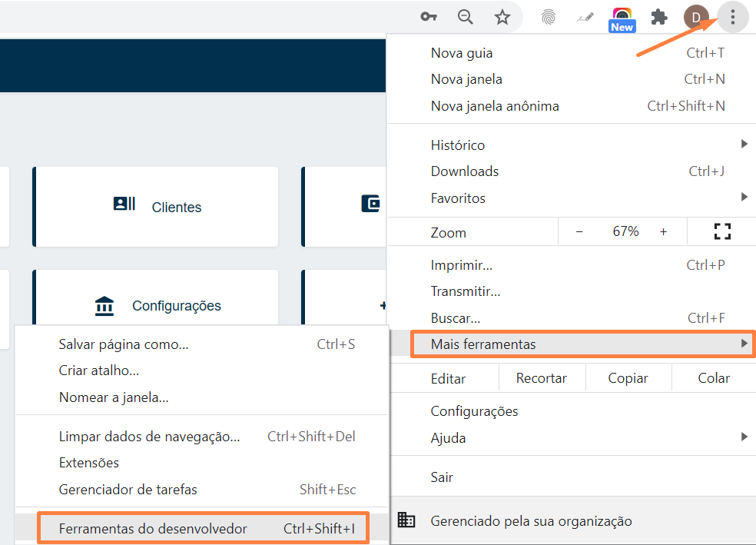
Task: Click the zoom-out magnifier icon in address bar
Action: 466,18
